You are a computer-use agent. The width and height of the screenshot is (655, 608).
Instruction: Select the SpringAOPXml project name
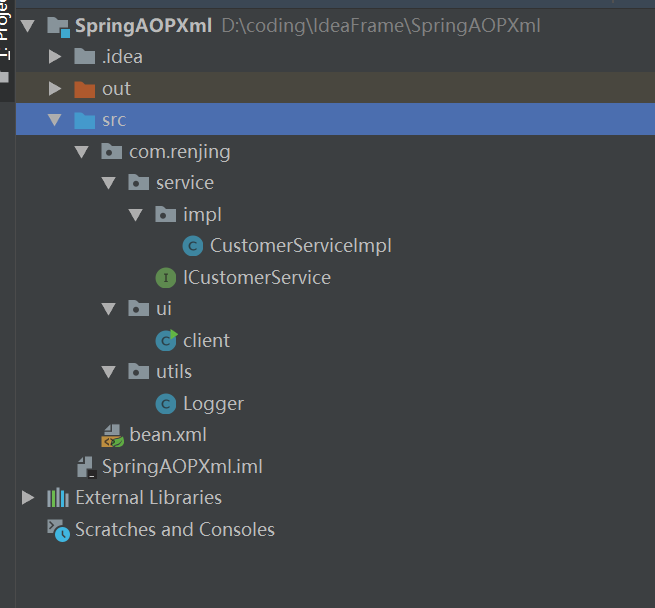pos(143,26)
